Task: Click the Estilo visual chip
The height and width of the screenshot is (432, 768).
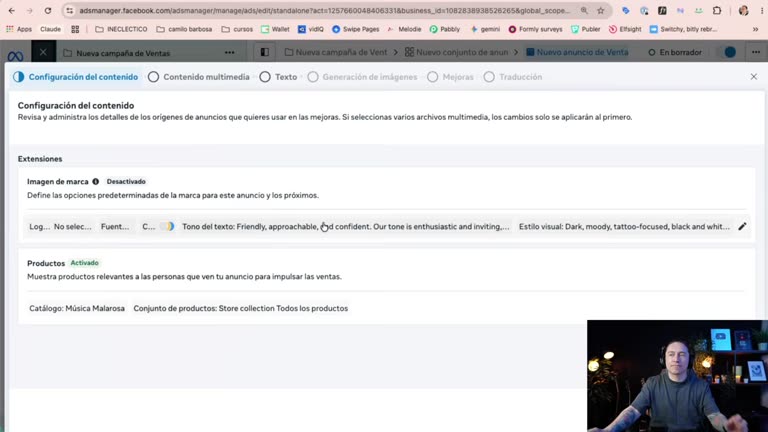Action: click(x=624, y=226)
